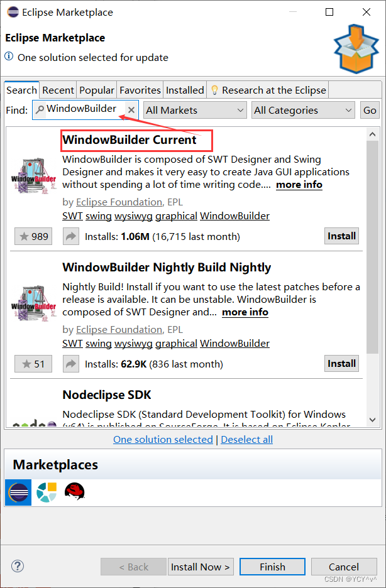The width and height of the screenshot is (386, 588).
Task: Click the results list scroll up arrow
Action: pyautogui.click(x=373, y=134)
